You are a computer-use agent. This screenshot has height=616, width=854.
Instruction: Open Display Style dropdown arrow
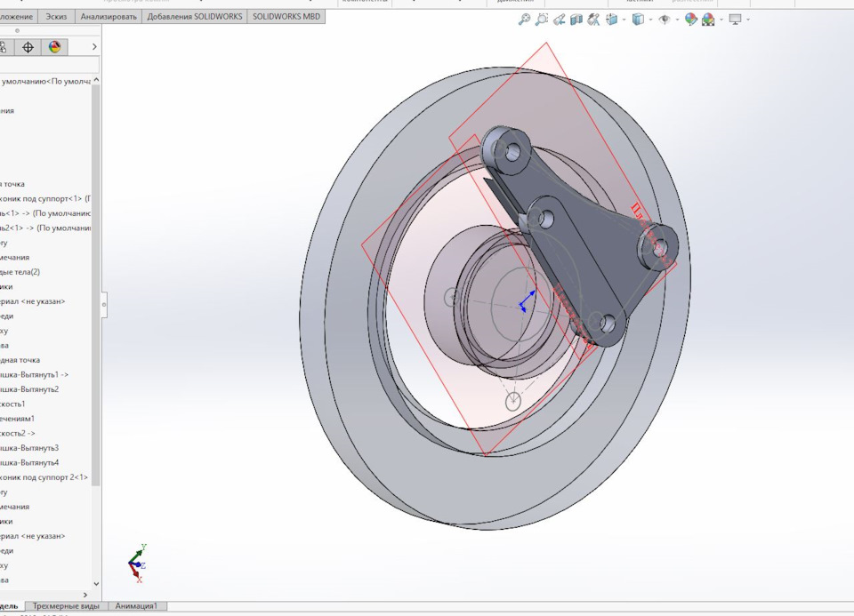point(651,20)
